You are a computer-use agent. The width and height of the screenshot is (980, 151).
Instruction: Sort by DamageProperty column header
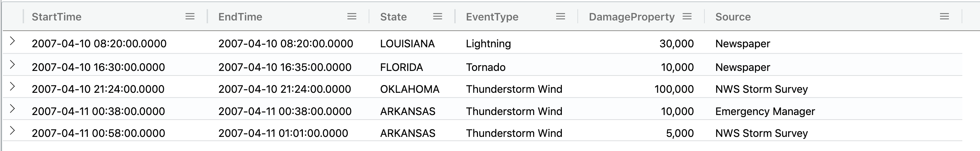632,17
